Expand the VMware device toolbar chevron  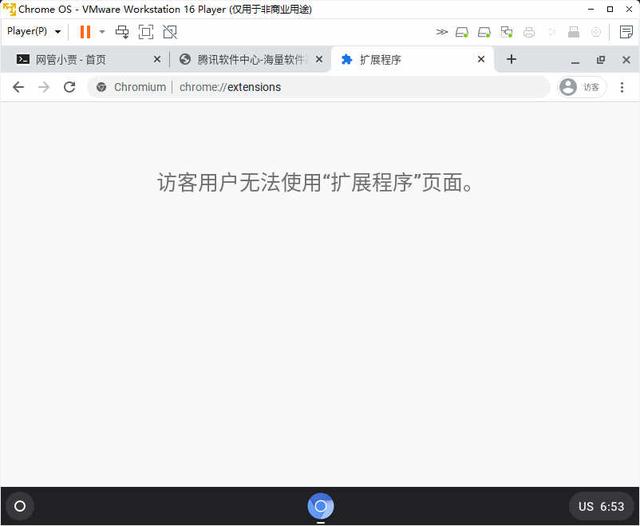click(442, 32)
